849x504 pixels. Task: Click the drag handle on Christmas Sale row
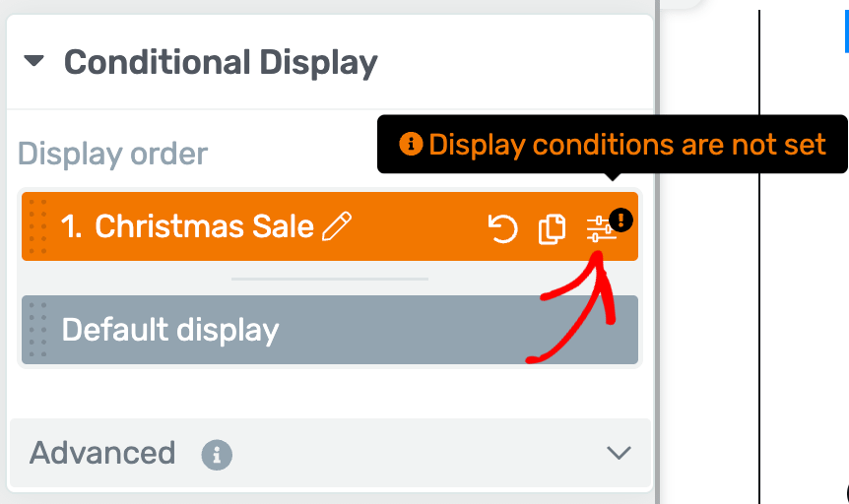tap(37, 226)
